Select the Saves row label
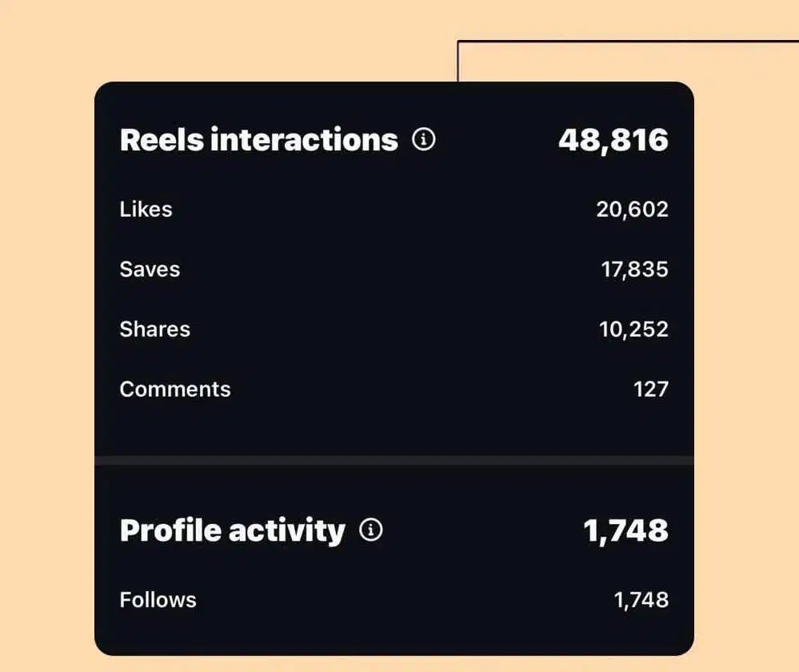 (150, 270)
